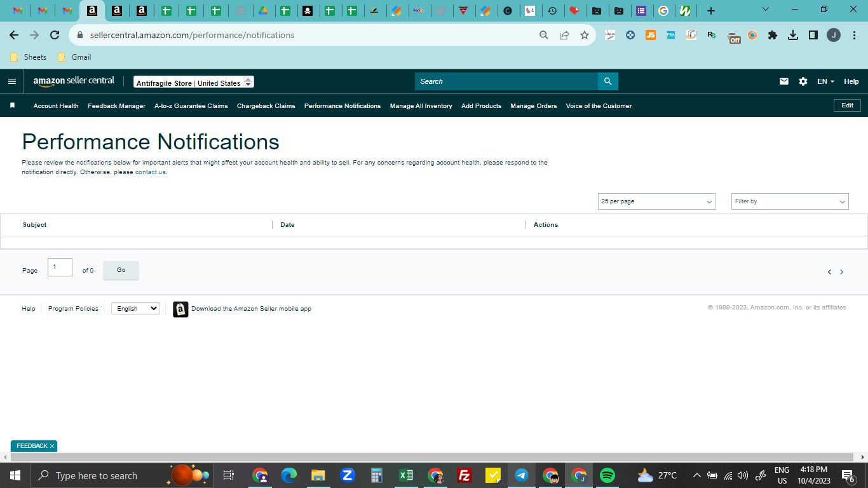Click the zoom magnifier in the address bar
868x488 pixels.
click(544, 35)
